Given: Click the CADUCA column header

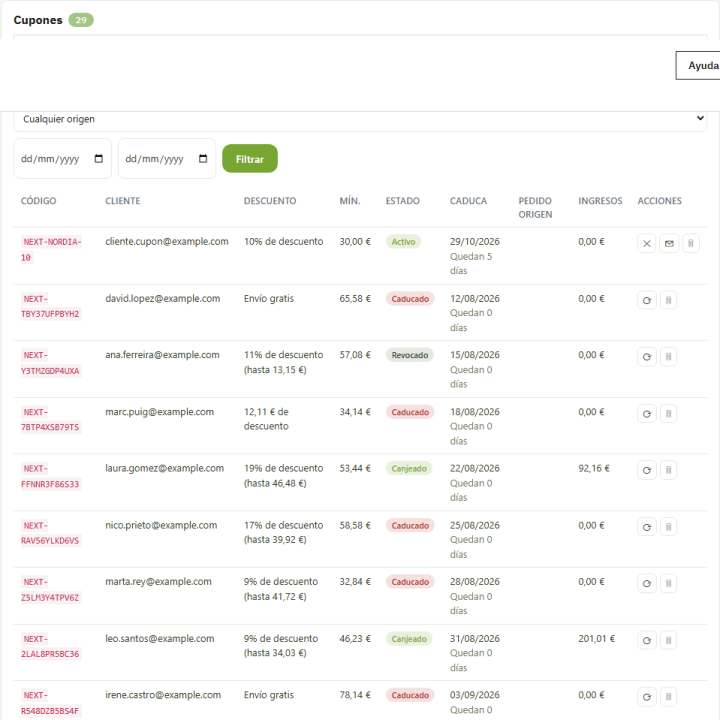Looking at the screenshot, I should 468,201.
